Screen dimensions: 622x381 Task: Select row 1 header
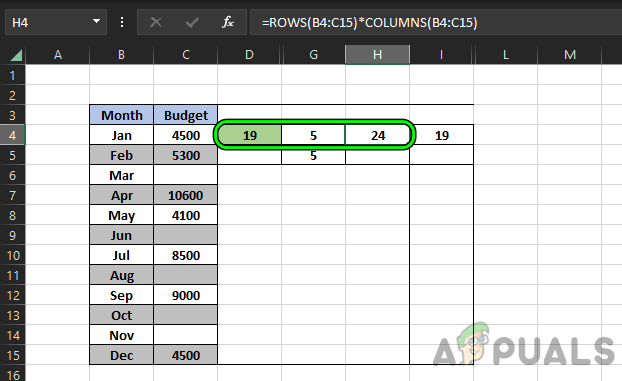pyautogui.click(x=13, y=75)
